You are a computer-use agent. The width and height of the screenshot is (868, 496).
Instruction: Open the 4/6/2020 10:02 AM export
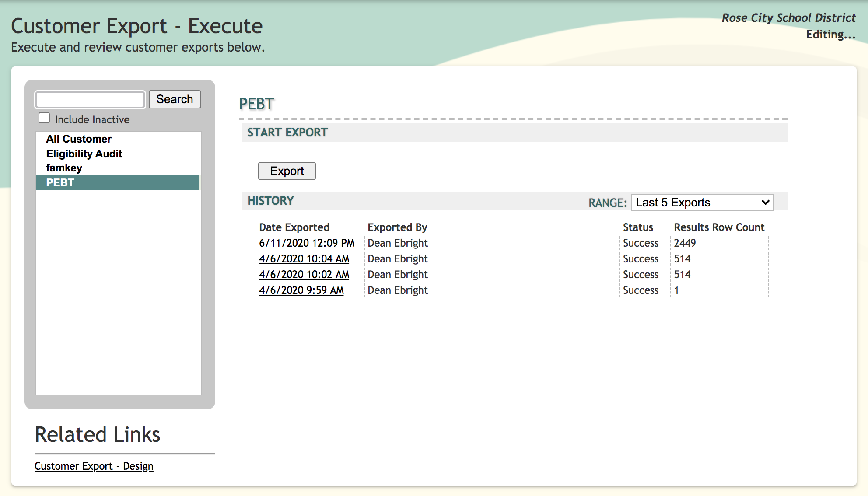tap(304, 275)
